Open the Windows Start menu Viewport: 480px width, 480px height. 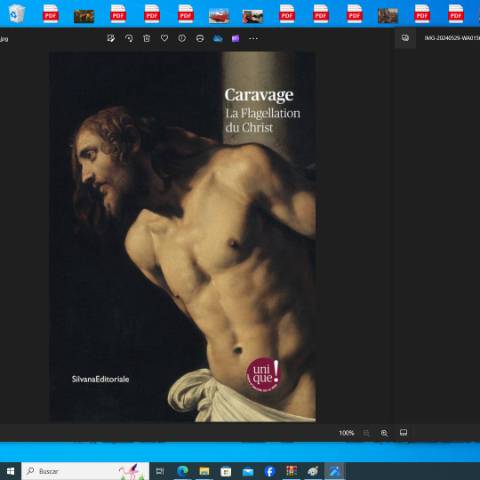tap(11, 471)
